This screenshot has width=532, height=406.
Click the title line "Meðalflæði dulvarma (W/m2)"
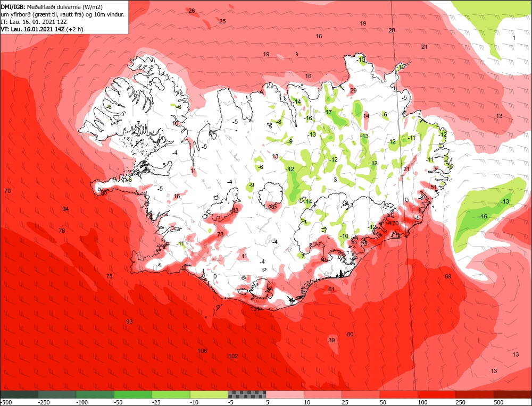pyautogui.click(x=65, y=6)
